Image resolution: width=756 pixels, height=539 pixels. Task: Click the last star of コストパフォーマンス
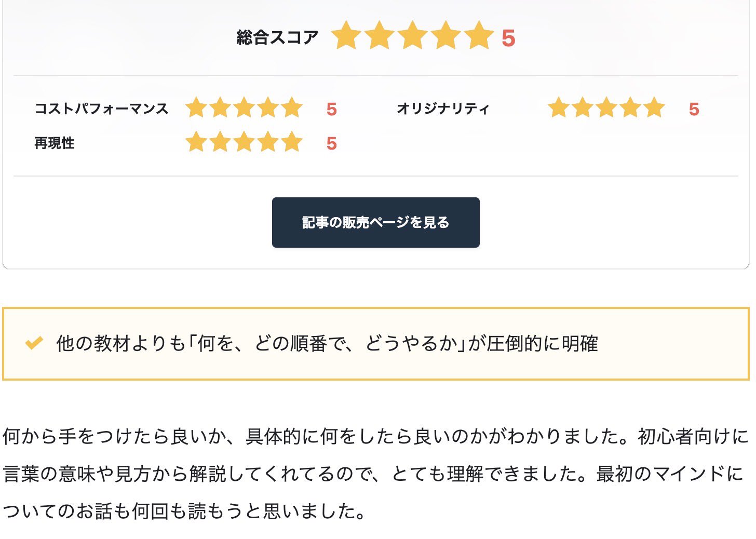(x=292, y=108)
